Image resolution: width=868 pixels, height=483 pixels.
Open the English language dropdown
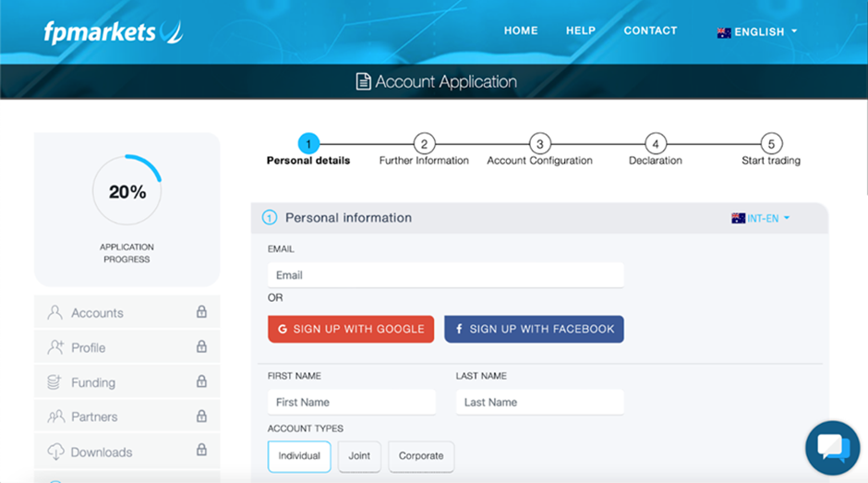[x=757, y=31]
